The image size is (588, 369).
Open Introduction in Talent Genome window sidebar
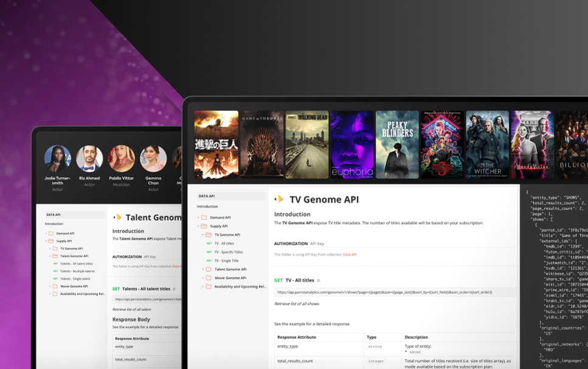(x=54, y=224)
